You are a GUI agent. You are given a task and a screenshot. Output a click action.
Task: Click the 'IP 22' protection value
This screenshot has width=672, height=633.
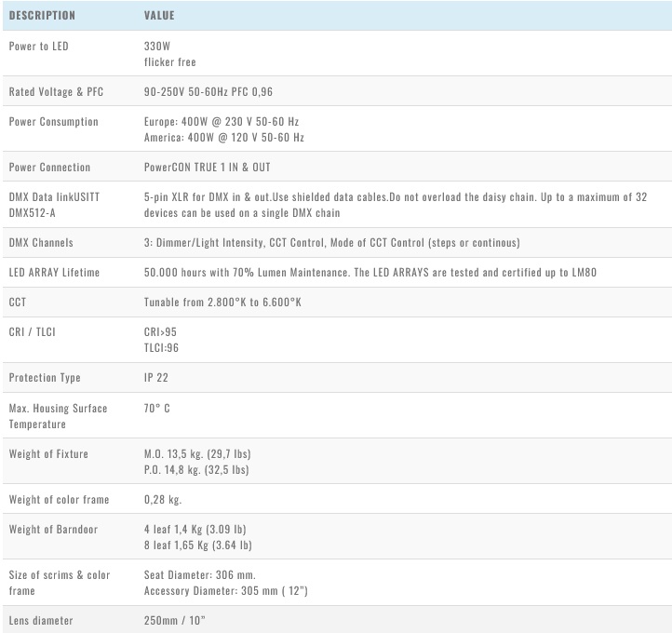pos(158,378)
